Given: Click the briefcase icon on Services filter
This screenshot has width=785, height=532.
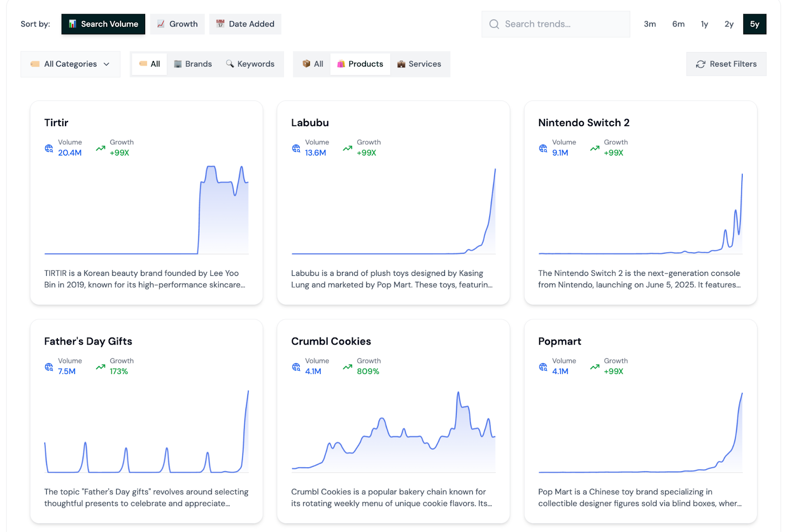Looking at the screenshot, I should (x=401, y=64).
